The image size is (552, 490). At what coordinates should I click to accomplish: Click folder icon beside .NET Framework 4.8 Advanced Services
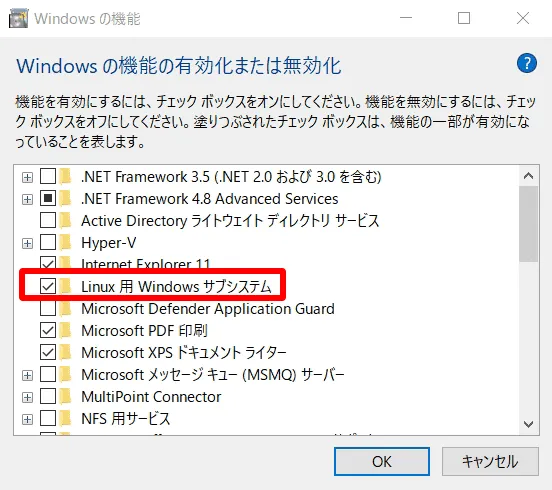click(x=66, y=198)
